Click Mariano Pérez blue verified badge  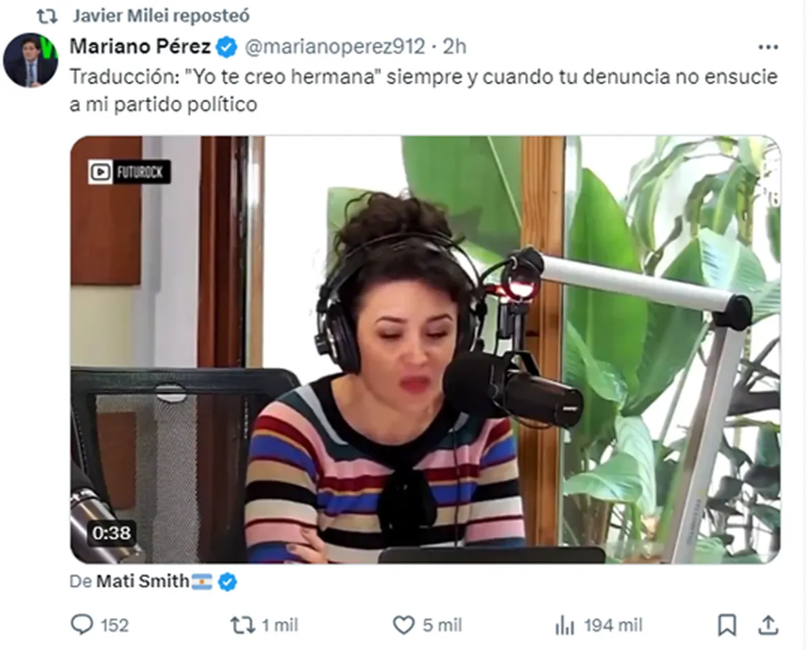[x=227, y=47]
